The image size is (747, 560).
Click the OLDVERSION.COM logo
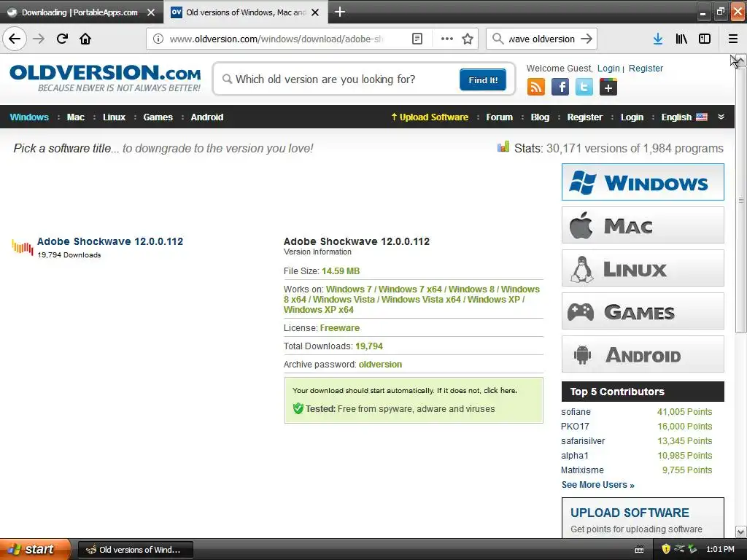[105, 79]
